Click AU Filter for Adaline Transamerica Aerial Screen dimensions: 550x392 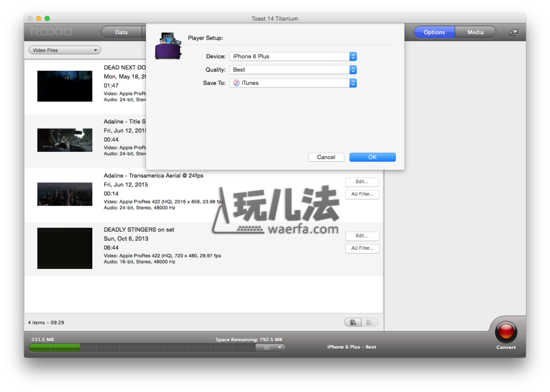(362, 194)
